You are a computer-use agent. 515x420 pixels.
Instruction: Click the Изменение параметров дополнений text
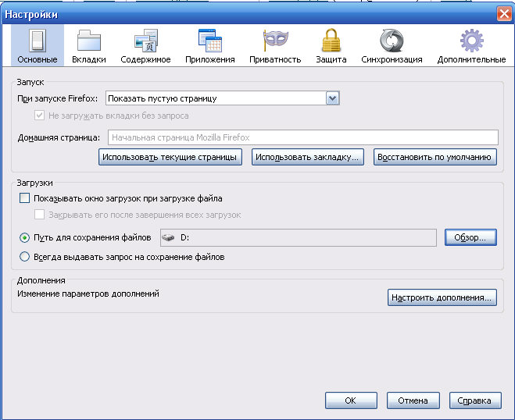(88, 294)
